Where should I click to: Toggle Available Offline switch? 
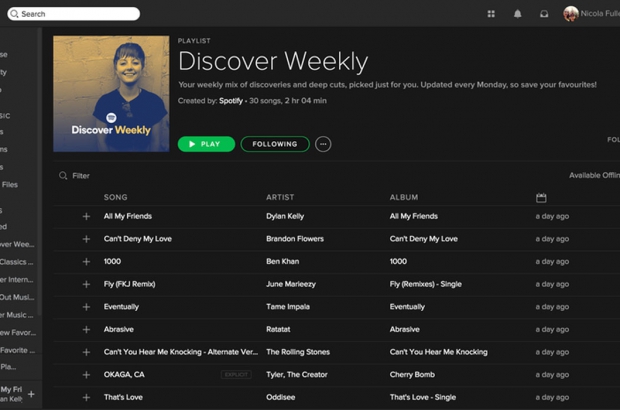(594, 175)
